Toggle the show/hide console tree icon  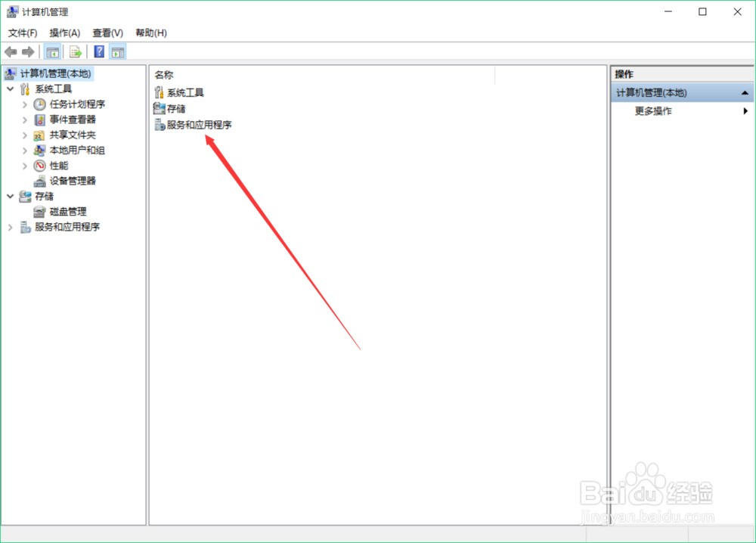52,51
